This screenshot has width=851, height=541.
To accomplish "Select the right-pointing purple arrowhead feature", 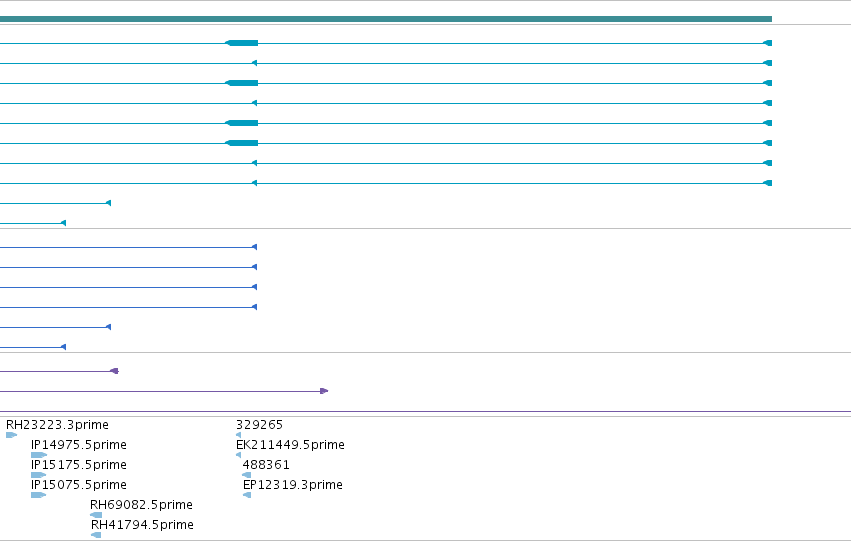I will pyautogui.click(x=324, y=391).
